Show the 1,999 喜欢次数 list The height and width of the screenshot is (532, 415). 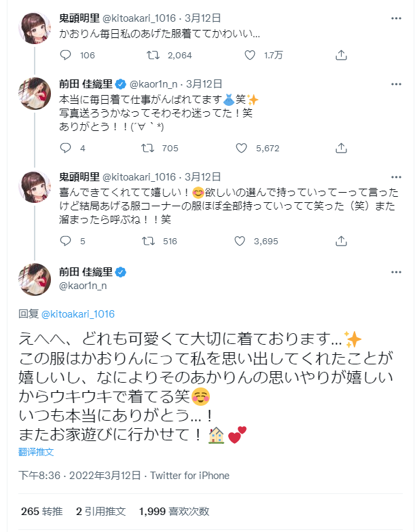pos(173,511)
